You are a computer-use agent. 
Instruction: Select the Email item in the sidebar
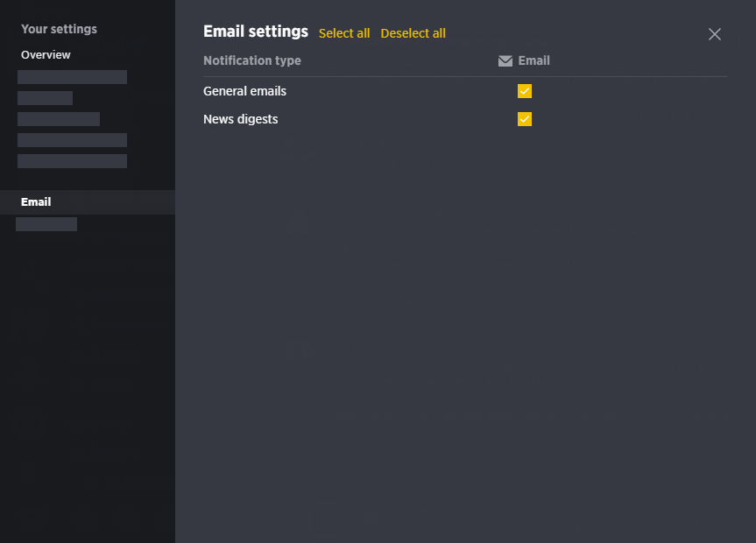pyautogui.click(x=88, y=202)
